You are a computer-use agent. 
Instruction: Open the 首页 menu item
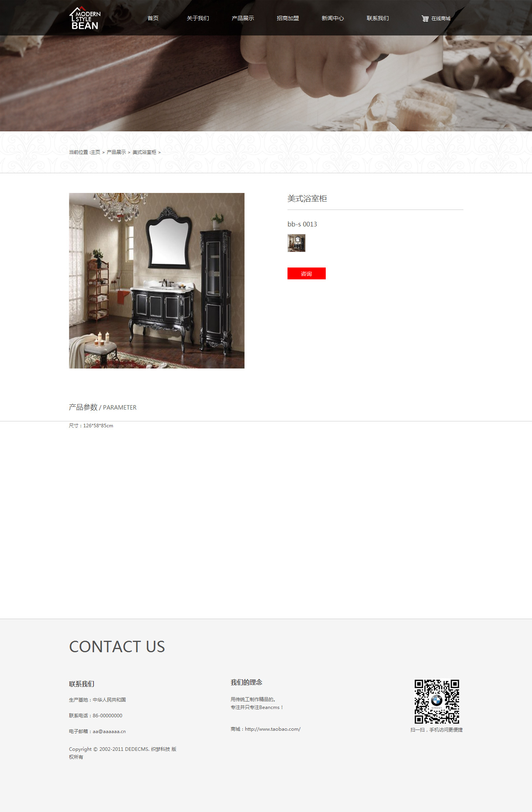[153, 18]
